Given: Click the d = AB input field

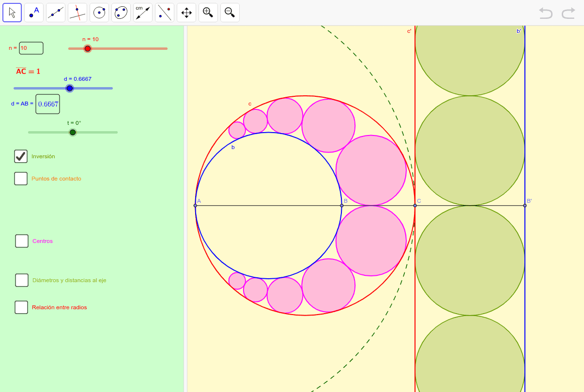Looking at the screenshot, I should pyautogui.click(x=47, y=104).
